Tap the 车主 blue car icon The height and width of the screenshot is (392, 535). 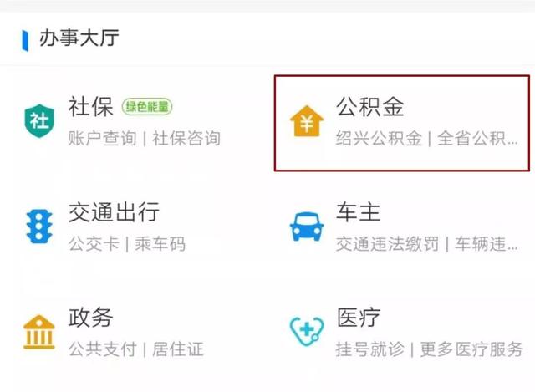pyautogui.click(x=307, y=227)
